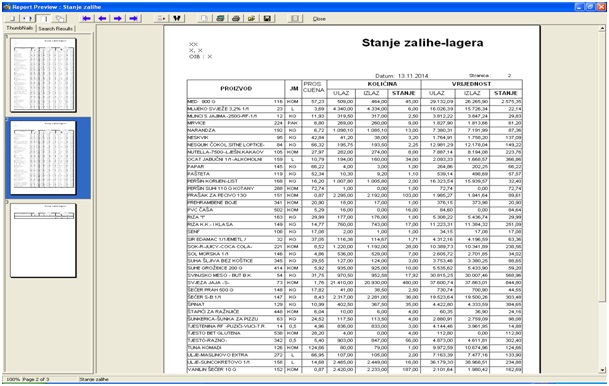
Task: Click the printer icon to print report
Action: click(x=236, y=18)
